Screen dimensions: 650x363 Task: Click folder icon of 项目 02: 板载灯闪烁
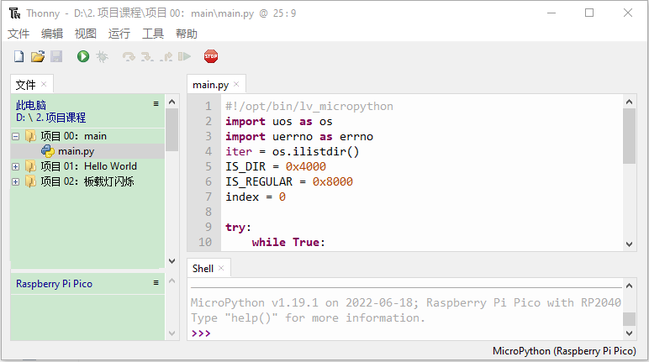click(31, 182)
